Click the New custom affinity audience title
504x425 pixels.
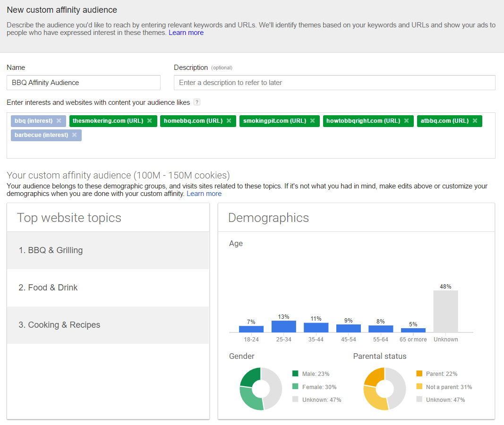[62, 10]
